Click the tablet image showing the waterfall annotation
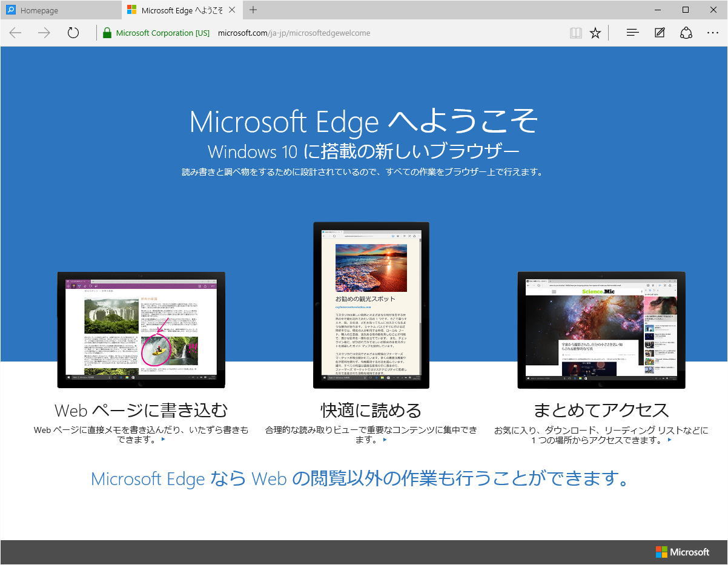Image resolution: width=728 pixels, height=565 pixels. (x=141, y=330)
